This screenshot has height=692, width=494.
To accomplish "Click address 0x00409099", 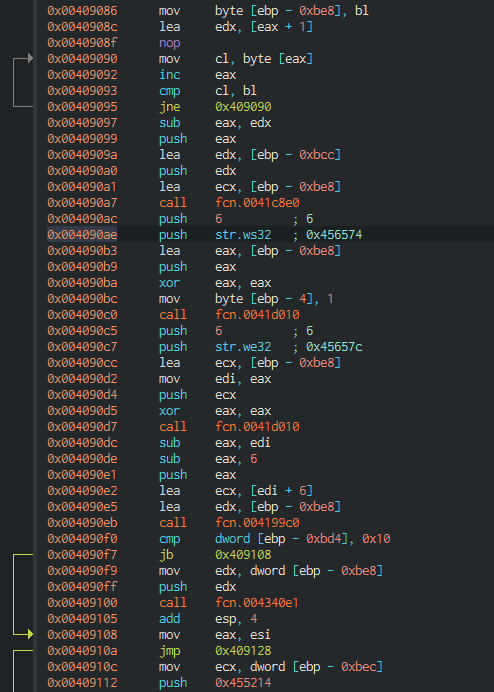I will pyautogui.click(x=82, y=139).
